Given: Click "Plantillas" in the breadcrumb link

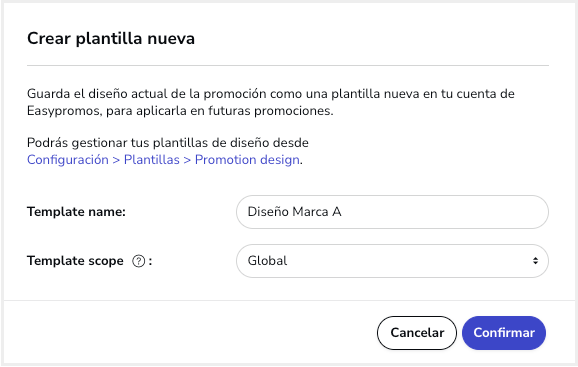Looking at the screenshot, I should pos(152,160).
